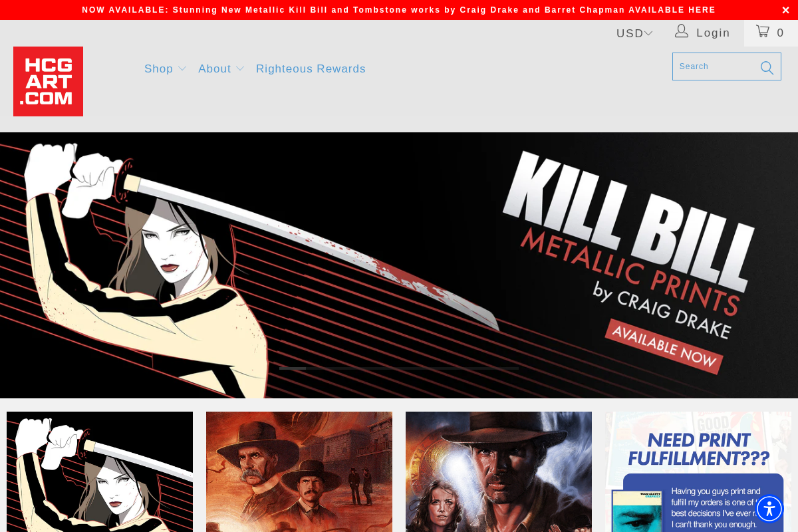Viewport: 798px width, 532px height.
Task: Expand the Shop menu chevron
Action: [182, 68]
